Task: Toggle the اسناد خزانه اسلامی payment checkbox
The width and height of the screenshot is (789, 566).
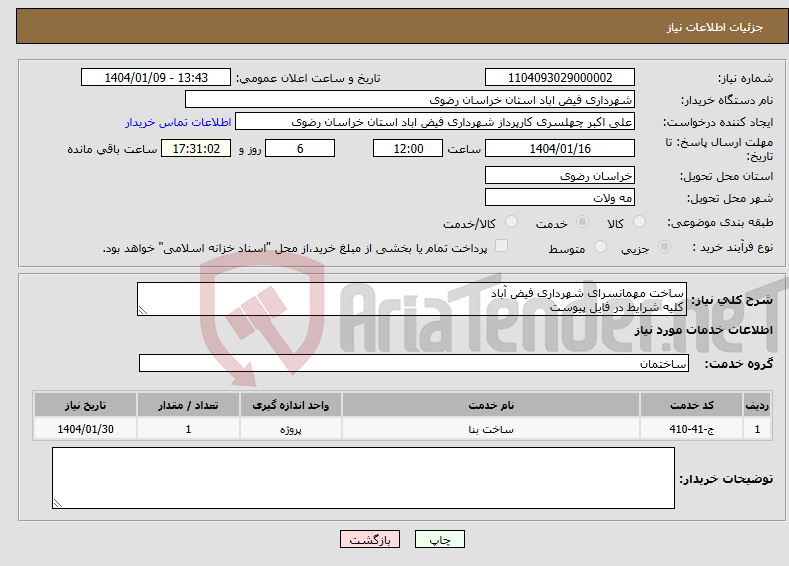Action: 501,246
